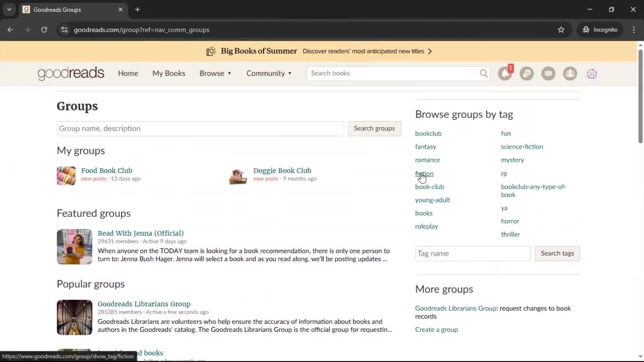644x362 pixels.
Task: Open the friends icon
Action: 570,73
